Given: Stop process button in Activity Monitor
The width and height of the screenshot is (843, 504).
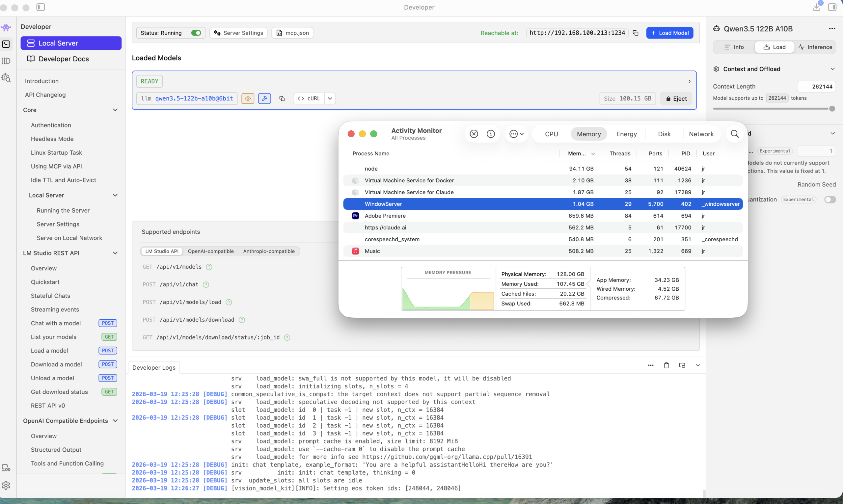Looking at the screenshot, I should (x=474, y=134).
